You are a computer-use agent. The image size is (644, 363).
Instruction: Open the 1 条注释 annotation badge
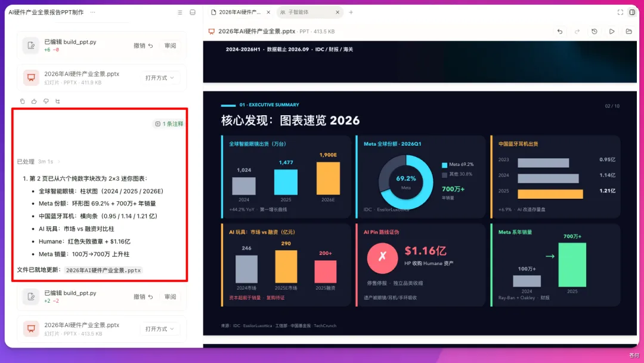pyautogui.click(x=169, y=124)
